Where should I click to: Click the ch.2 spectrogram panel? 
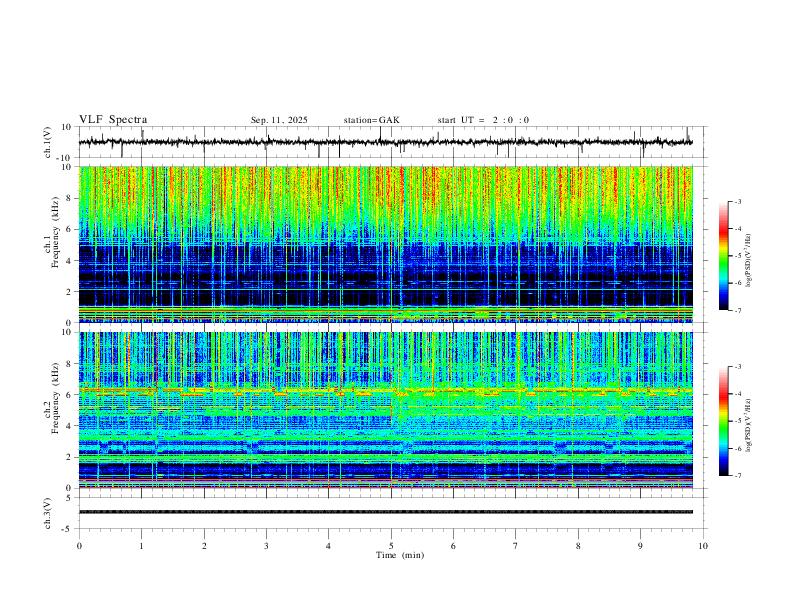pyautogui.click(x=386, y=410)
